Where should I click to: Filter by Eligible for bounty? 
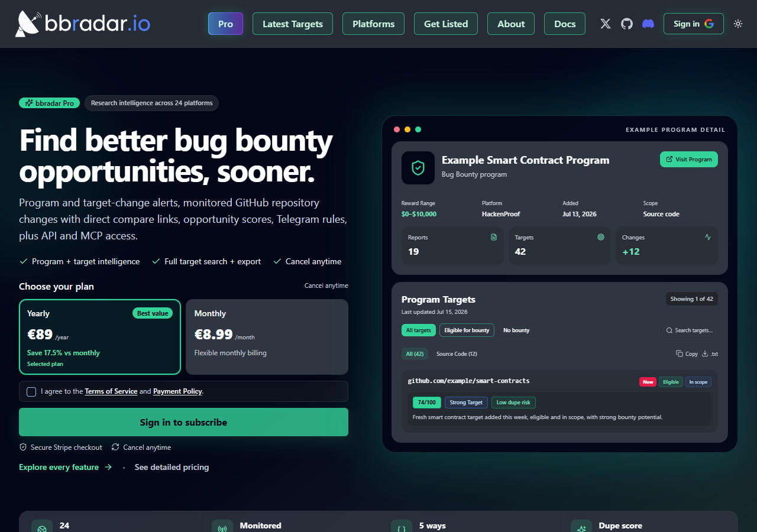[x=467, y=330]
